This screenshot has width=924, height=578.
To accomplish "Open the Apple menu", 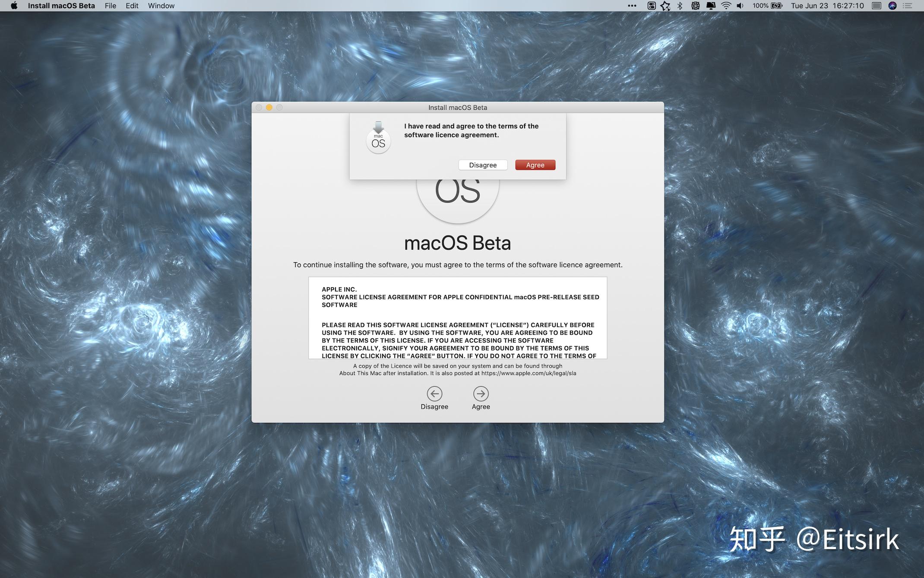I will tap(14, 6).
